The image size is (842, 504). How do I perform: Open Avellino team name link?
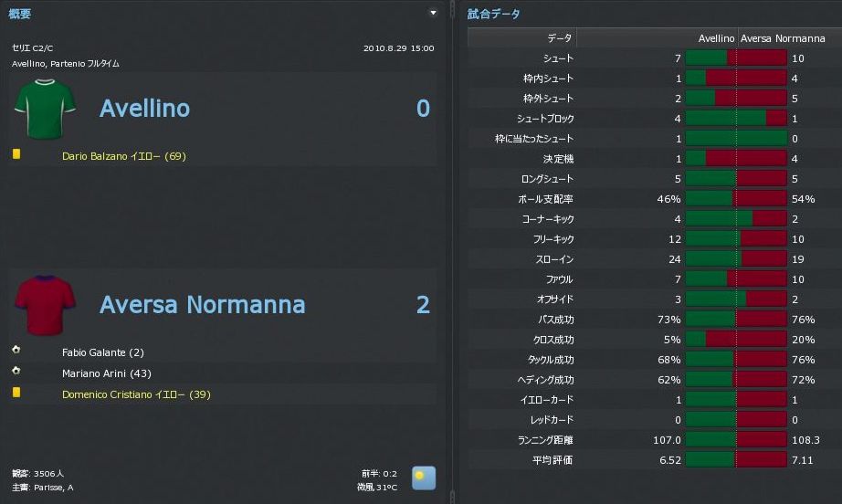click(x=144, y=109)
